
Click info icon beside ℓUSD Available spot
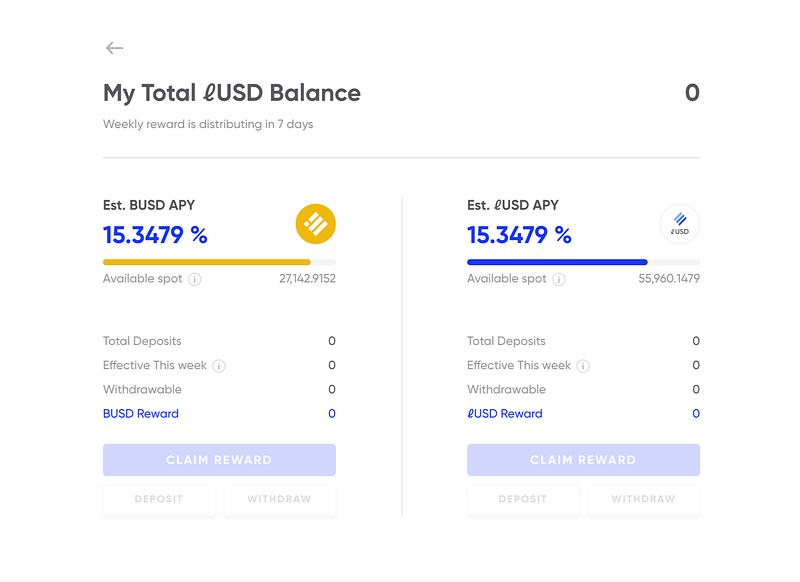click(559, 280)
